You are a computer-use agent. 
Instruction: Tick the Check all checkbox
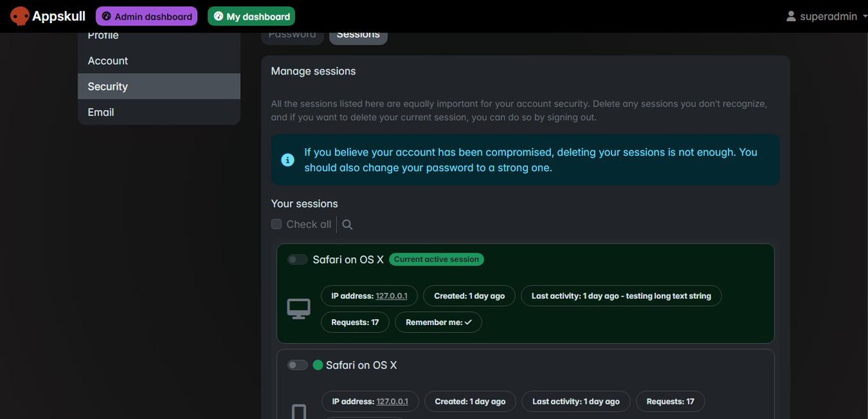pos(276,224)
